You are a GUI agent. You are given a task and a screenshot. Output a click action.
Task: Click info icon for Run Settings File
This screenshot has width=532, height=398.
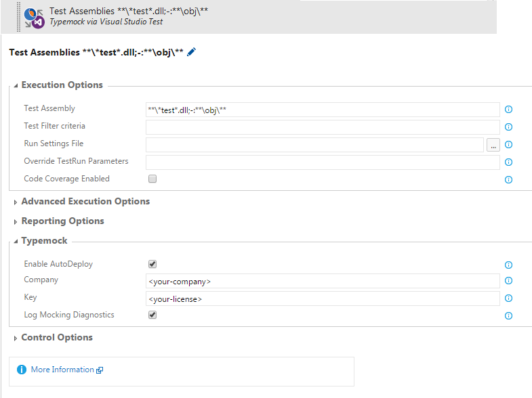[x=508, y=145]
